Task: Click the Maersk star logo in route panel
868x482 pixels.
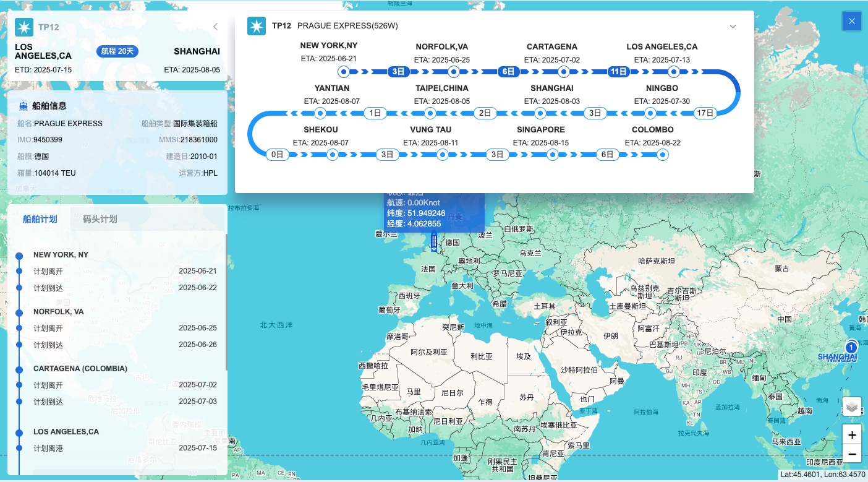Action: 257,26
